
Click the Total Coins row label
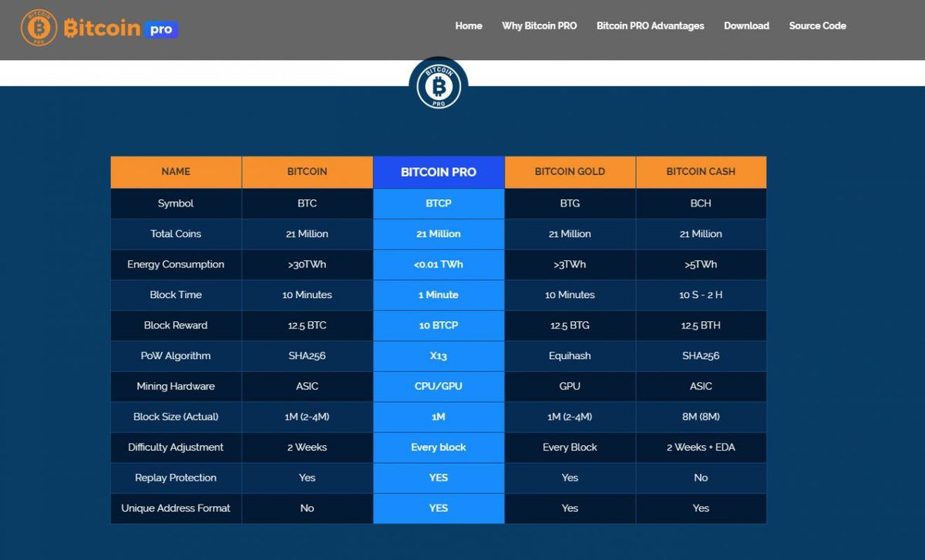click(176, 234)
